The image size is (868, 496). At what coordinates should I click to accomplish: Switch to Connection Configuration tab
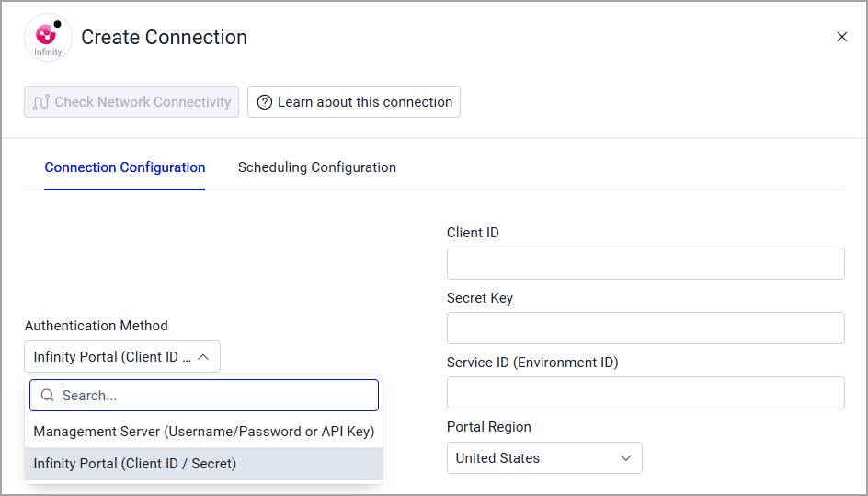tap(124, 167)
